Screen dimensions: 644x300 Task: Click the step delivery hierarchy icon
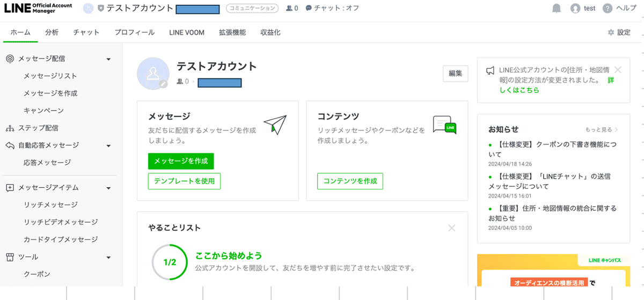pyautogui.click(x=10, y=128)
